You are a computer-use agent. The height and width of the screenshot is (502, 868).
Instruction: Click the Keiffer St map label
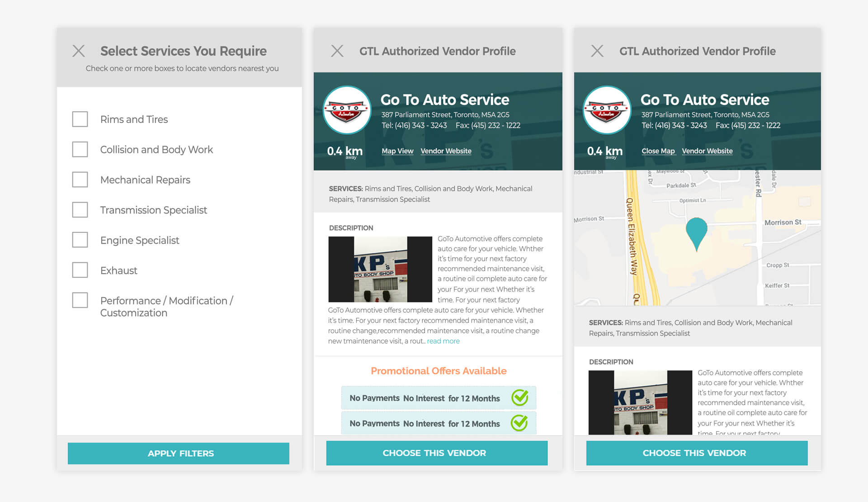(x=777, y=285)
